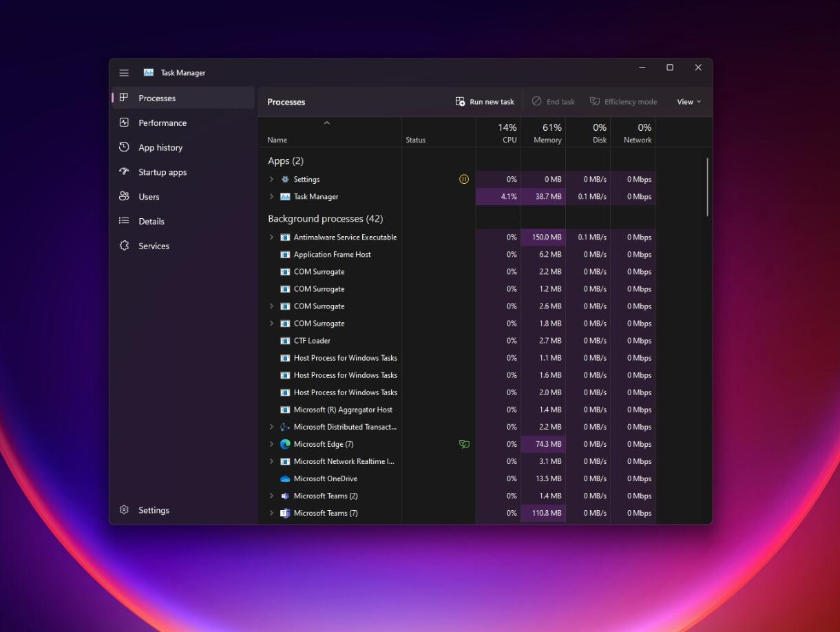Image resolution: width=840 pixels, height=632 pixels.
Task: Go to App history page
Action: point(183,147)
